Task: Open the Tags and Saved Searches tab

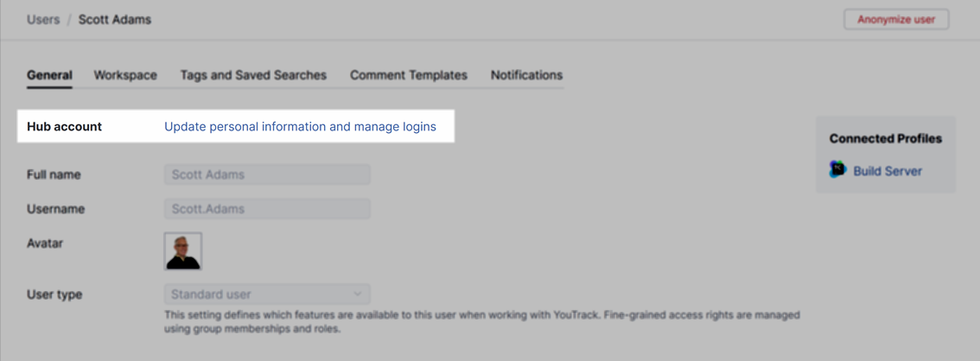Action: tap(253, 75)
